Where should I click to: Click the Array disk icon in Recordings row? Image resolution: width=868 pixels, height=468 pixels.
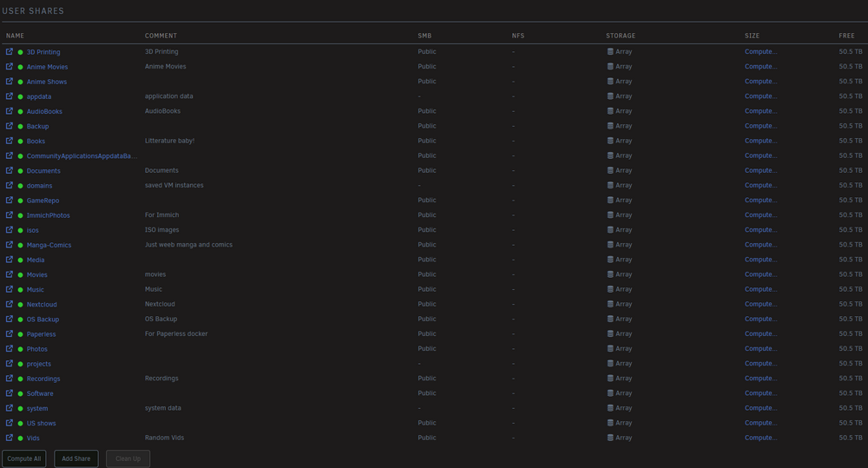tap(610, 379)
